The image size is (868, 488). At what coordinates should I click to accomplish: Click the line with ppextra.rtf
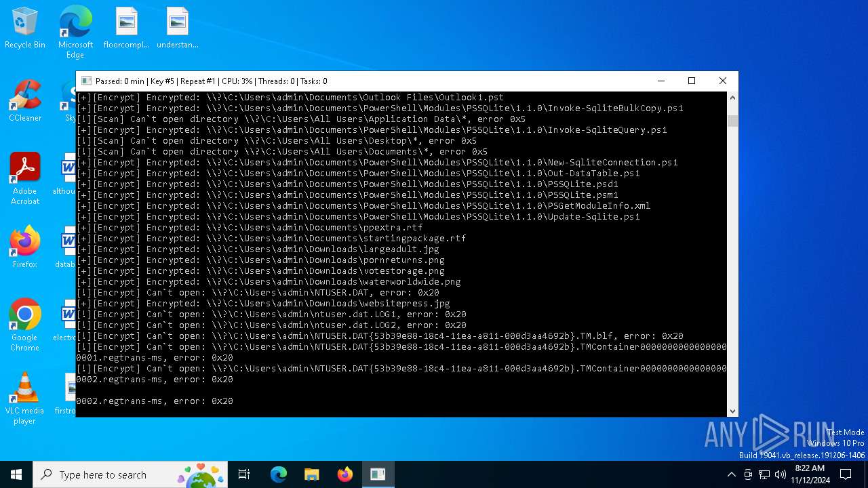(x=250, y=228)
